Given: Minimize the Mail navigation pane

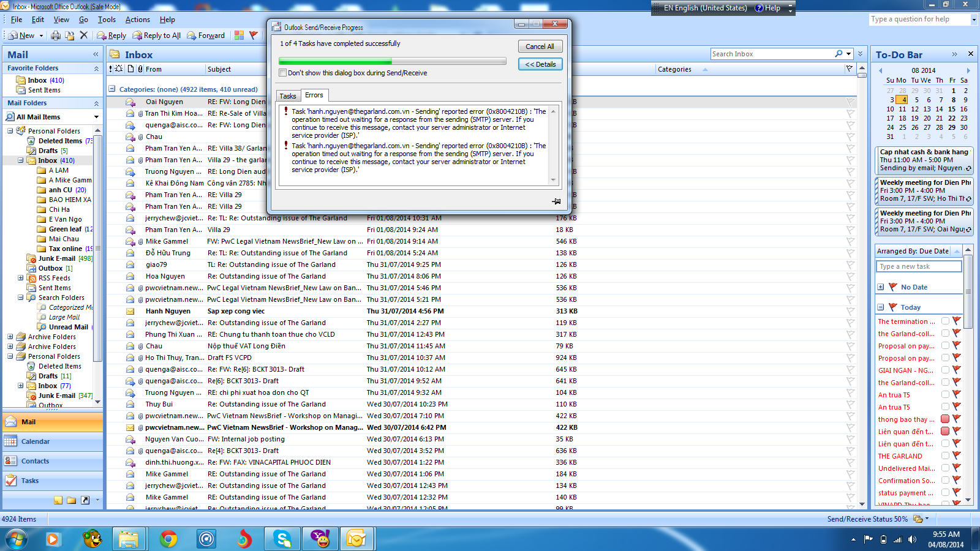Looking at the screenshot, I should pyautogui.click(x=96, y=54).
